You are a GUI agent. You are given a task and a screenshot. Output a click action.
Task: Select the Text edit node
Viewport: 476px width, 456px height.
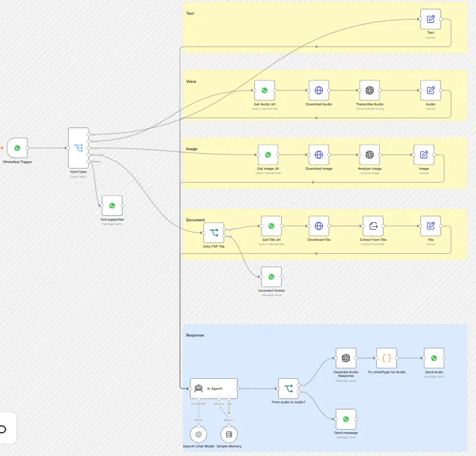pyautogui.click(x=431, y=19)
